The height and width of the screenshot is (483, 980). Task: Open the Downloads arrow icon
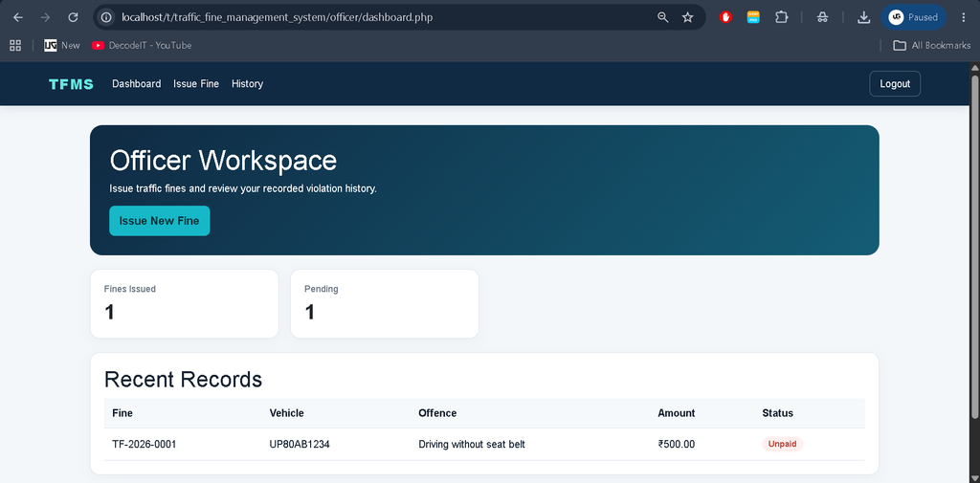pyautogui.click(x=864, y=17)
